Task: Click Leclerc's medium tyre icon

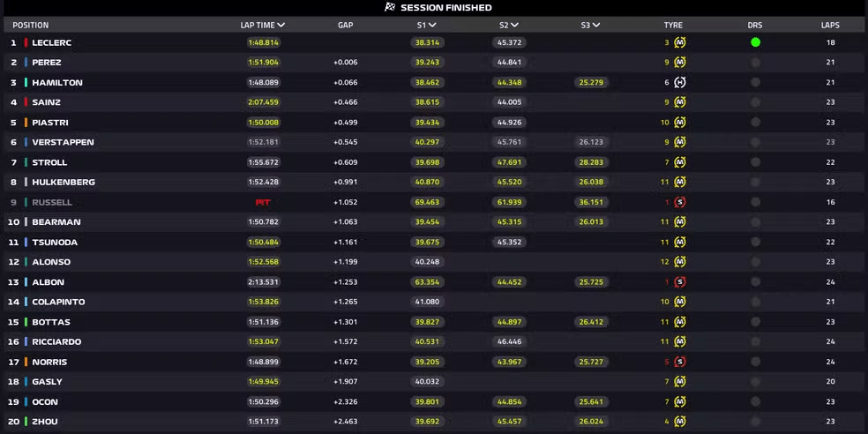Action: coord(680,42)
